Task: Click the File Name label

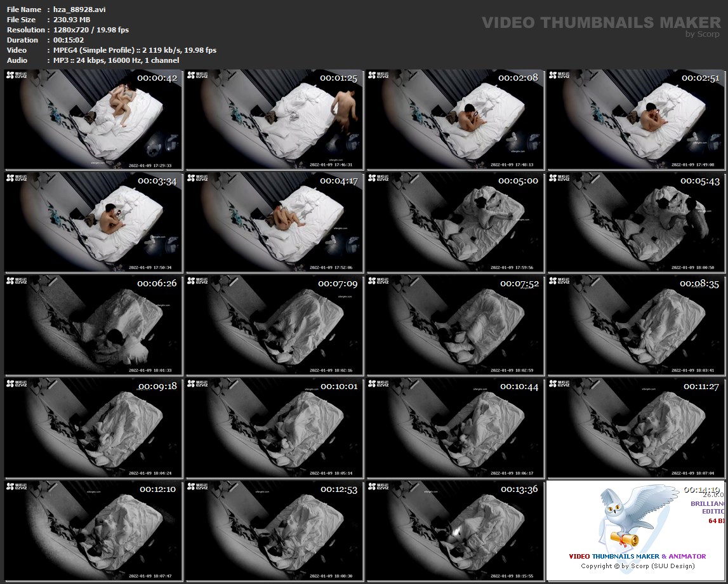Action: pyautogui.click(x=24, y=10)
